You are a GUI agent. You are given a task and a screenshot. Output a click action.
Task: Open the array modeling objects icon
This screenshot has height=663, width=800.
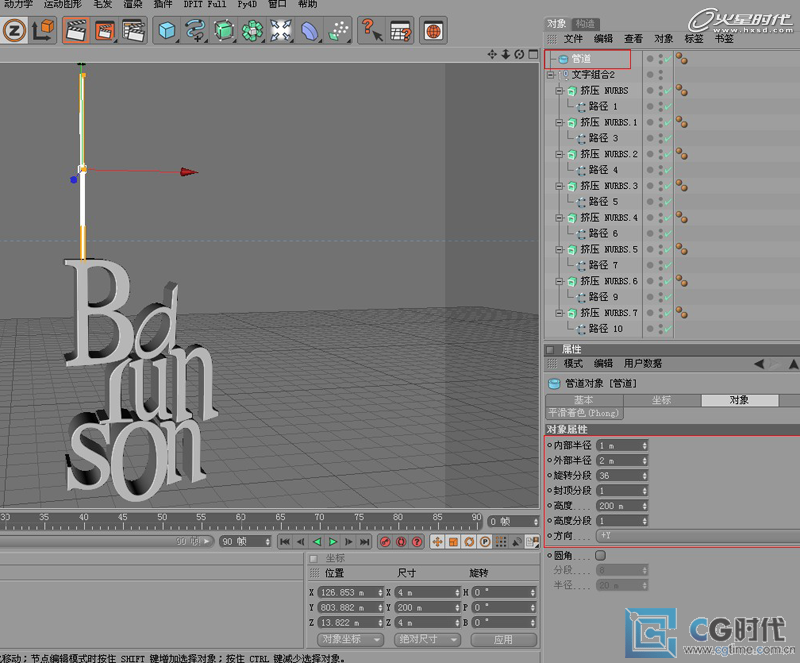tap(252, 31)
